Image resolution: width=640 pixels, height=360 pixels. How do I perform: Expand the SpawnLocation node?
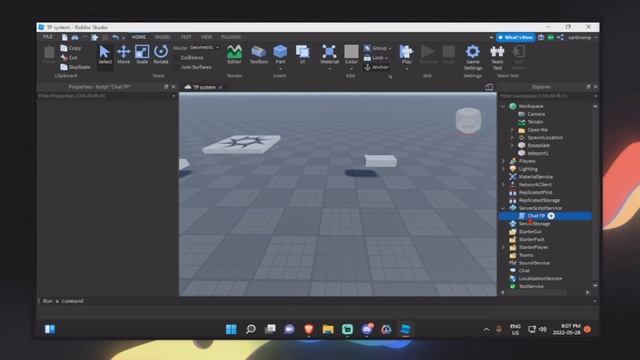click(x=512, y=138)
